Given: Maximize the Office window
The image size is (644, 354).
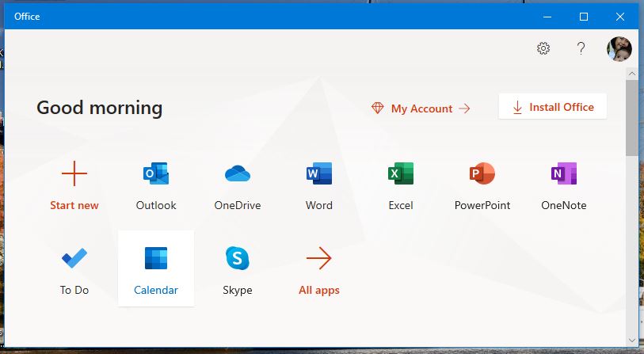Looking at the screenshot, I should click(x=584, y=17).
